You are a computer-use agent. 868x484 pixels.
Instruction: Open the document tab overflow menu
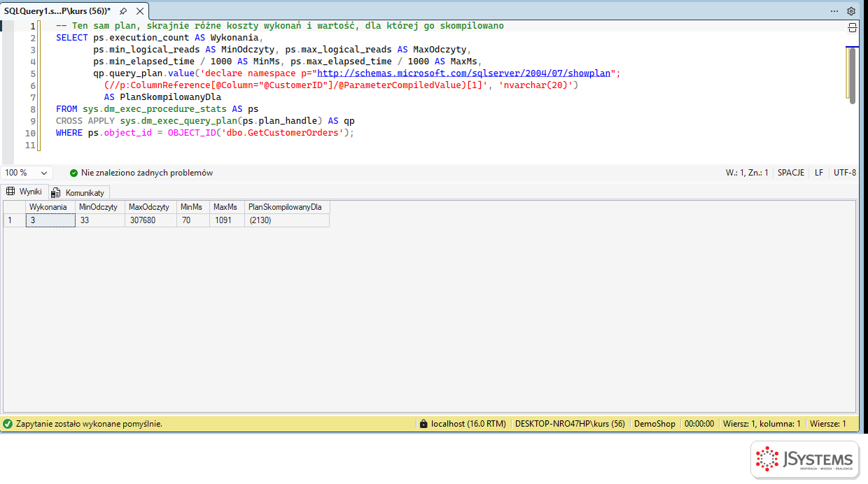(834, 11)
